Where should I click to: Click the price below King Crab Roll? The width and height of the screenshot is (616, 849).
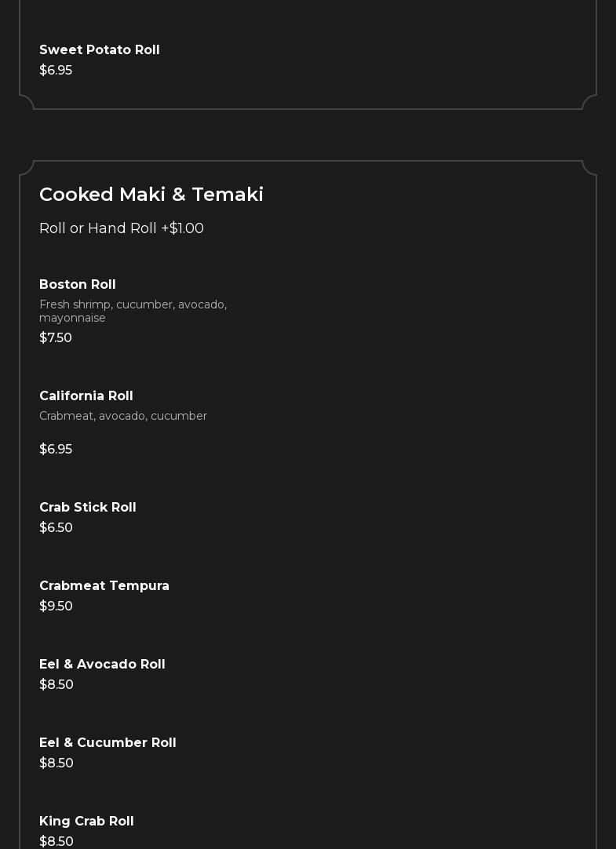pyautogui.click(x=56, y=841)
